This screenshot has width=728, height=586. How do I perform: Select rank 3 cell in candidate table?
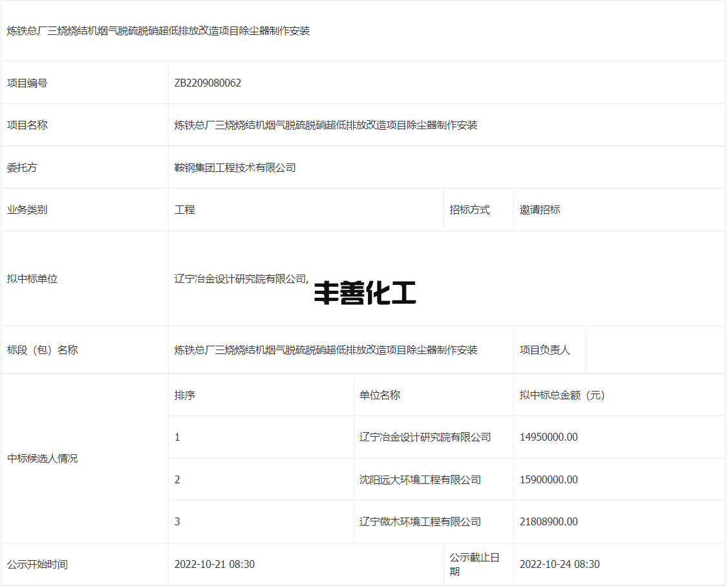[x=261, y=521]
